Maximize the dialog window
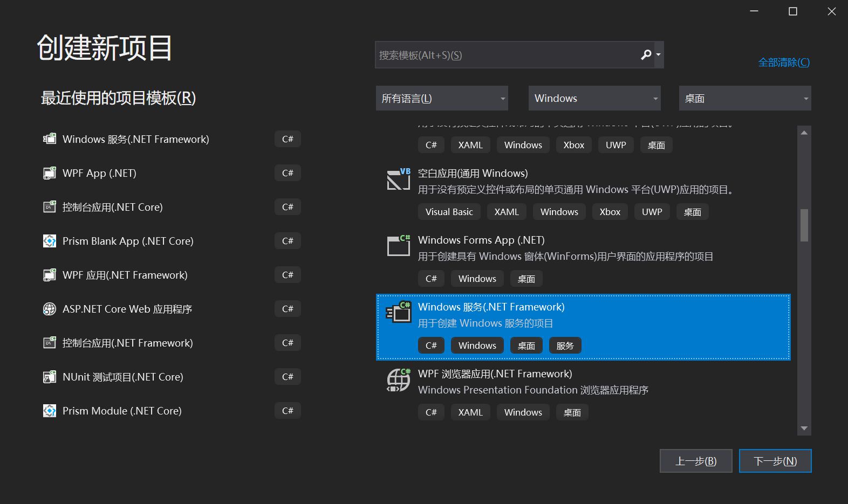 (x=793, y=11)
